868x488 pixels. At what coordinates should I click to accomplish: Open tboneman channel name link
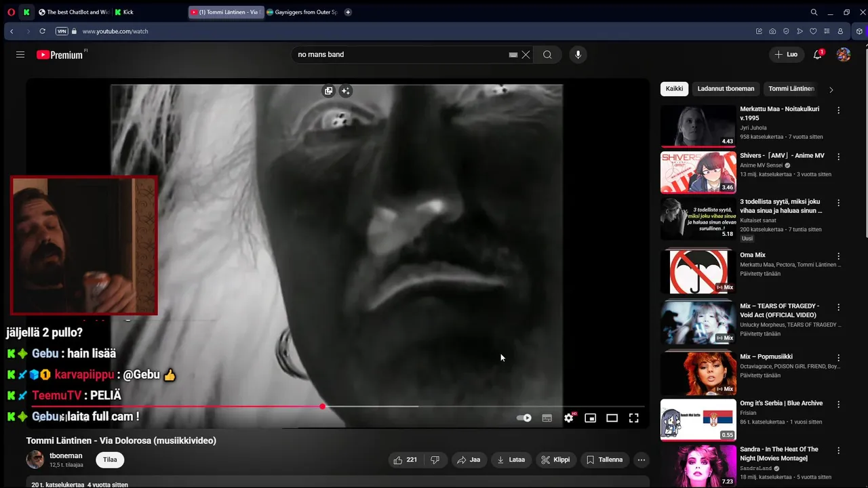click(66, 455)
